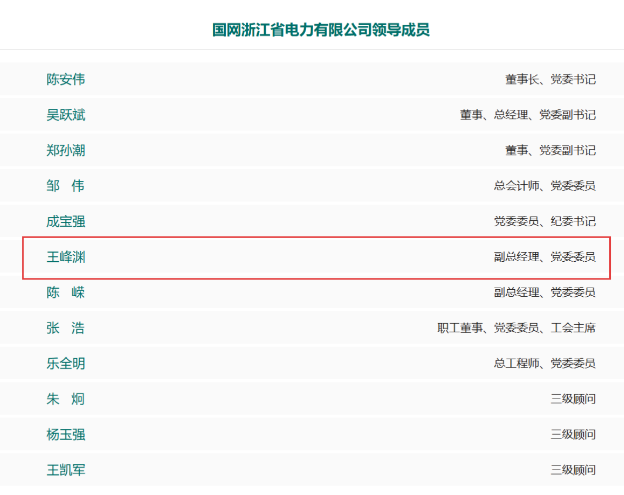Select 董事、党委副书记 in 郑孙潮 row
Image resolution: width=624 pixels, height=495 pixels.
pyautogui.click(x=550, y=150)
